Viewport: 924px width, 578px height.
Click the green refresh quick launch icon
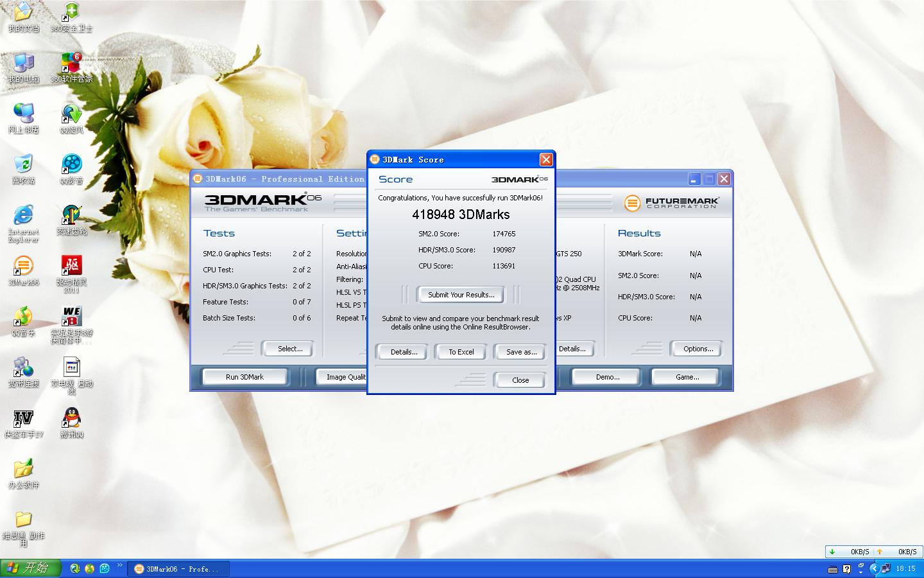[x=75, y=568]
